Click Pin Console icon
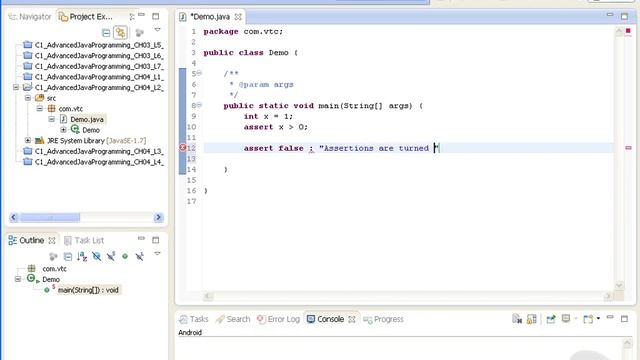640x360 pixels. tap(551, 319)
